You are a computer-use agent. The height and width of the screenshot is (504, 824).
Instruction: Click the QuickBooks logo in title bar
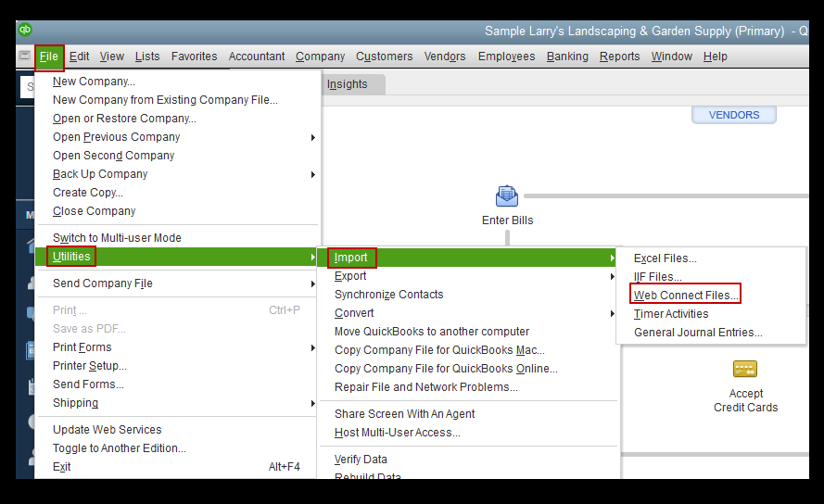click(25, 30)
